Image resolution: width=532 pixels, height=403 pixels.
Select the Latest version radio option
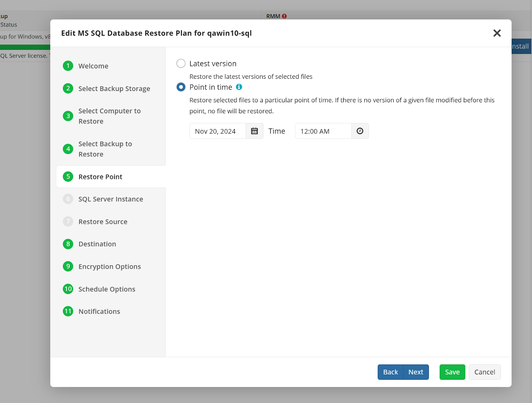click(181, 63)
